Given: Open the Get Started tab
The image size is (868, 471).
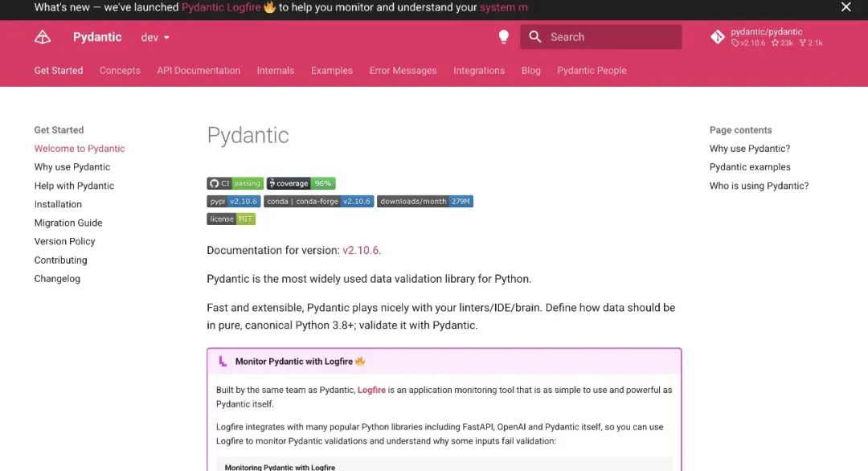Looking at the screenshot, I should (x=59, y=70).
